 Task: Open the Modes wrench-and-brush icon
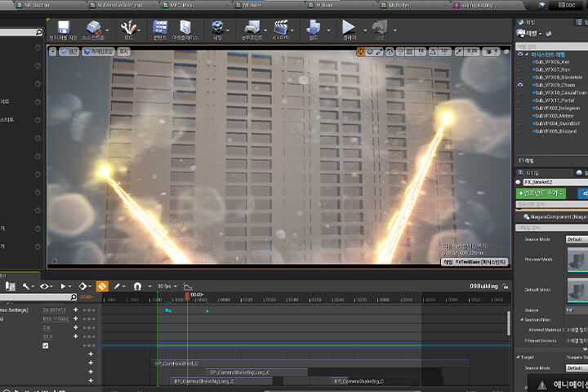128,28
